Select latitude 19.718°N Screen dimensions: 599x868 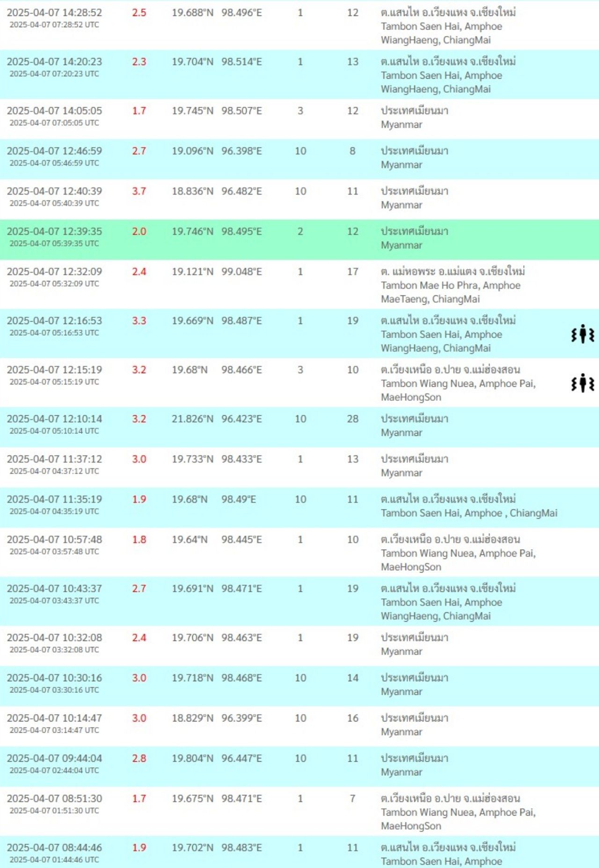[x=192, y=679]
